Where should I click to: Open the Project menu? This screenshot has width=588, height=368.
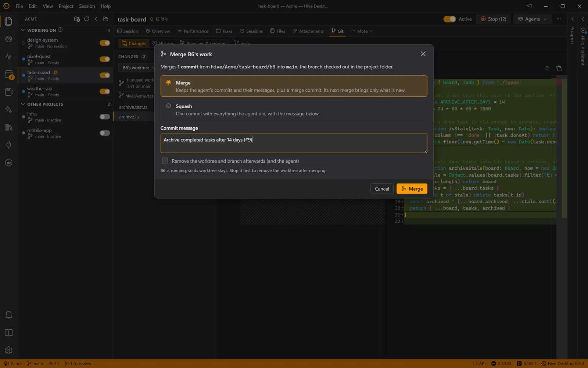coord(66,6)
